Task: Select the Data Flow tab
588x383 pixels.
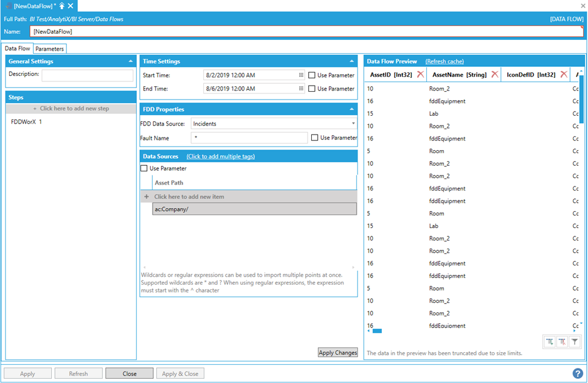Action: 17,48
